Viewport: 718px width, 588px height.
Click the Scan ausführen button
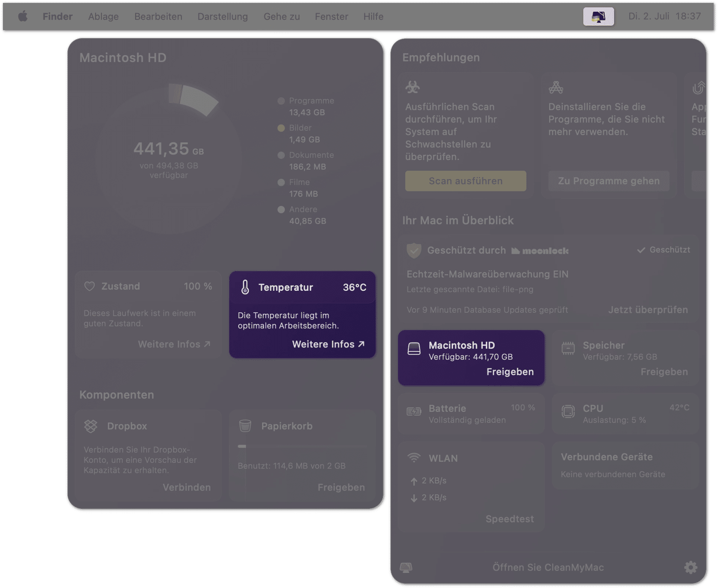[x=466, y=181]
